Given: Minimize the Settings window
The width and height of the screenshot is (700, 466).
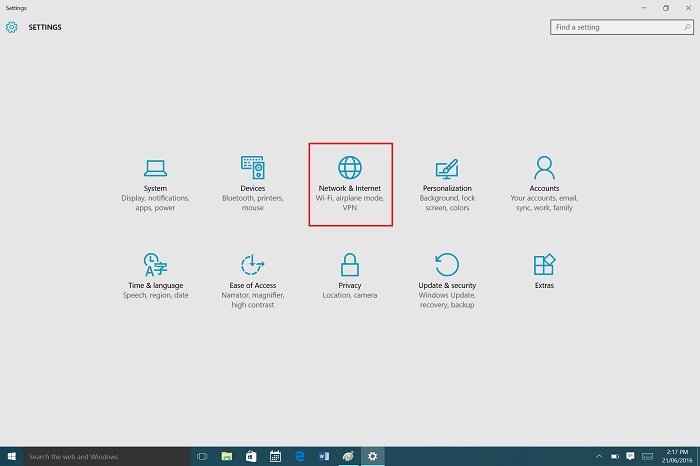Looking at the screenshot, I should [644, 8].
